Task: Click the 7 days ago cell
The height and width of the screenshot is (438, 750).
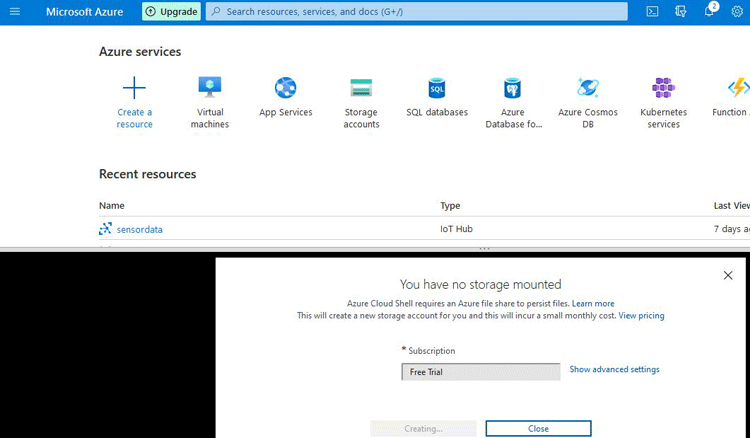Action: (731, 229)
